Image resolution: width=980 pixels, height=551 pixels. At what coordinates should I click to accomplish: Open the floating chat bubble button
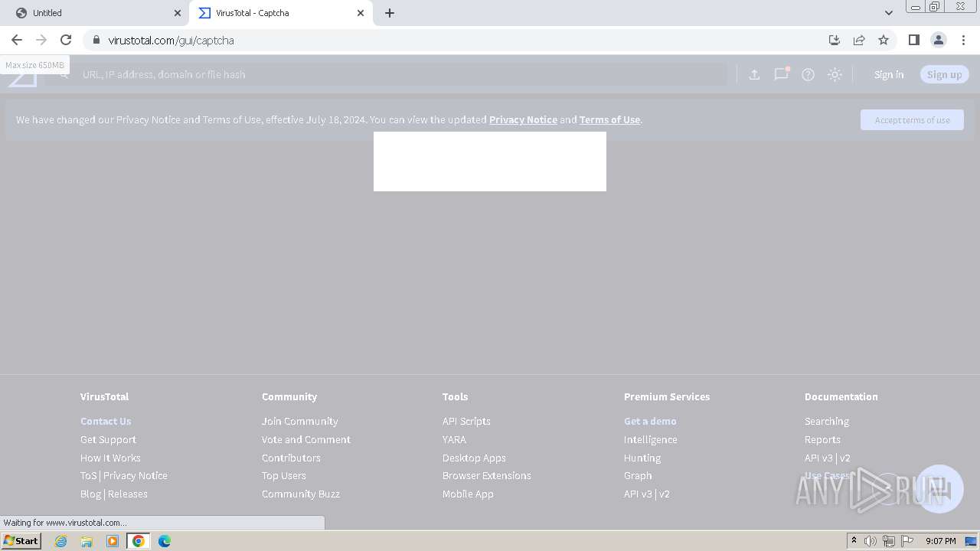pos(939,488)
